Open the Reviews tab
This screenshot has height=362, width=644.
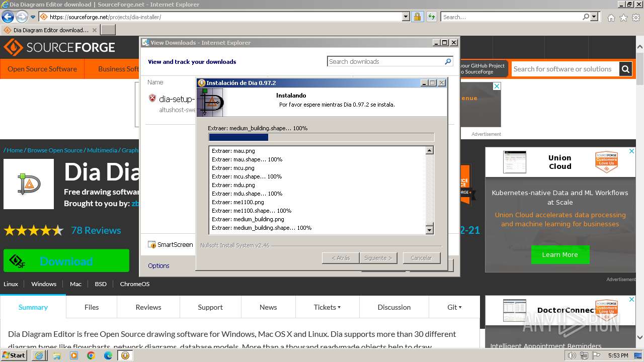148,307
